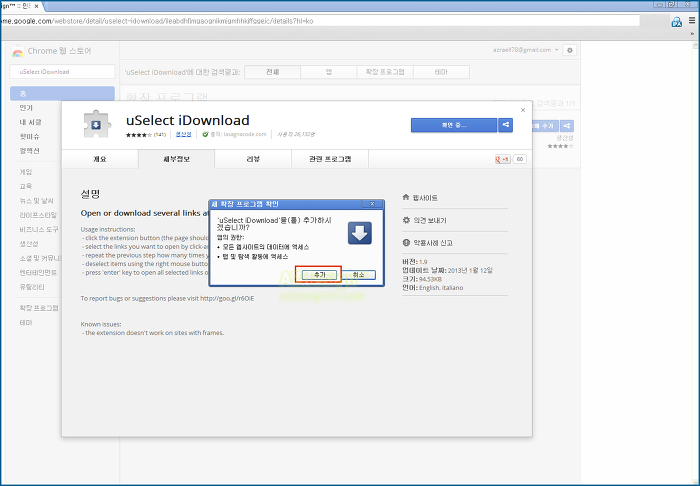Screen dimensions: 700x486
Task: Click the home icon next to 웹사이트
Action: pos(406,197)
